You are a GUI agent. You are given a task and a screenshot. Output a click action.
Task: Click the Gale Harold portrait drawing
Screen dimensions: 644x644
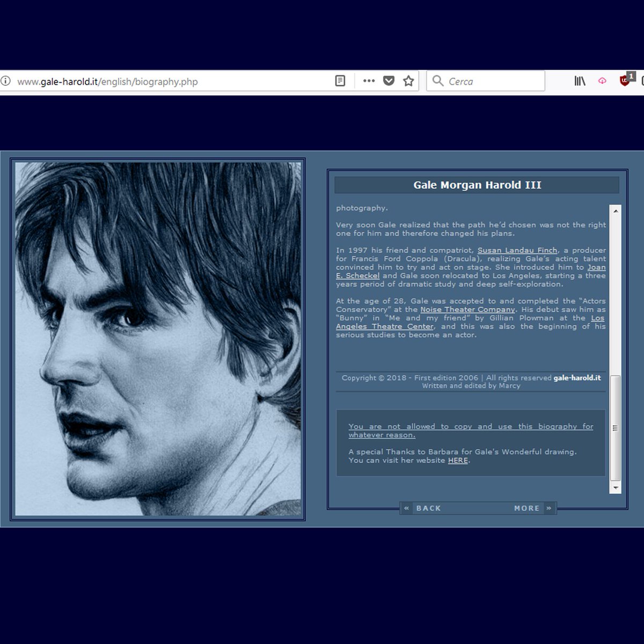pos(158,339)
